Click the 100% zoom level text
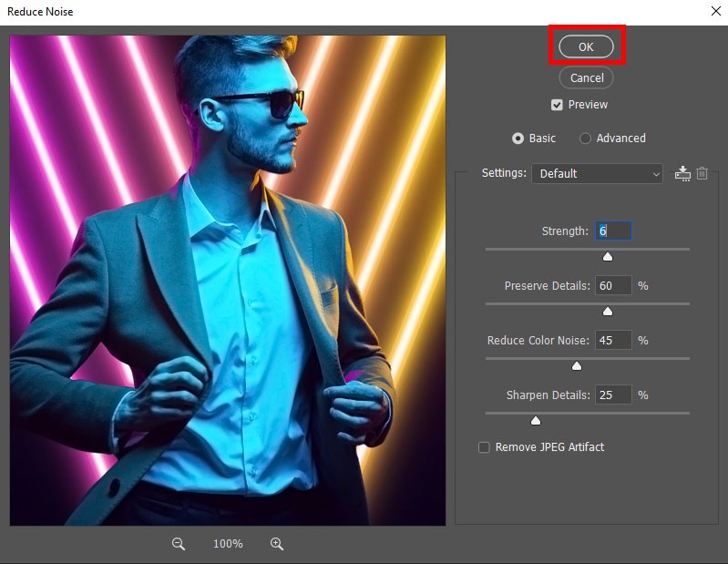The width and height of the screenshot is (728, 564). (x=228, y=544)
